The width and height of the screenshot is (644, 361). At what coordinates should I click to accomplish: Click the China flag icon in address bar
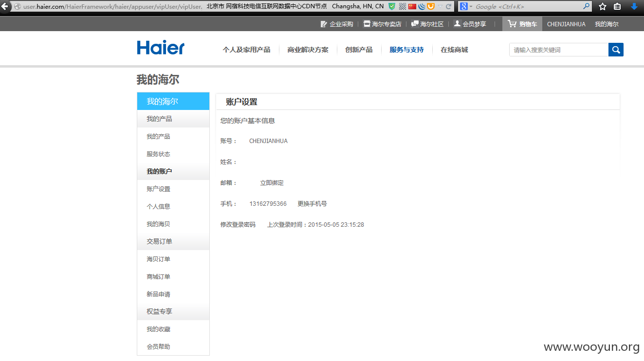point(412,6)
